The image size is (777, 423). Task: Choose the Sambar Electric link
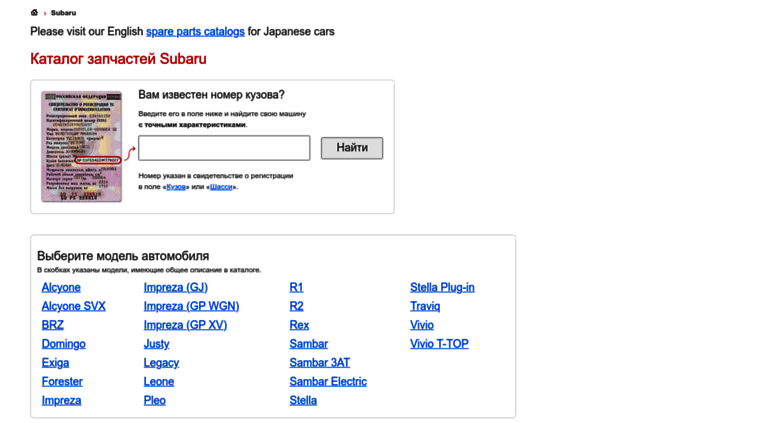point(328,381)
